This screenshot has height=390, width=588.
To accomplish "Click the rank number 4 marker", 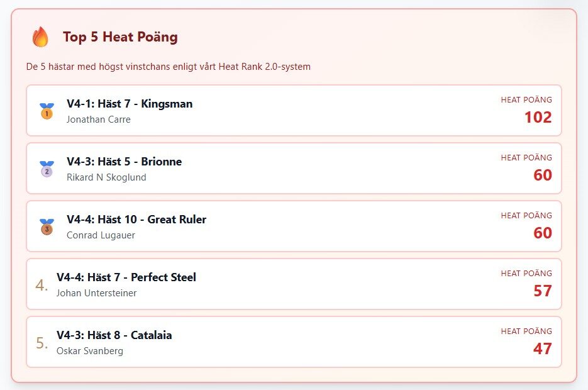I will click(x=42, y=285).
